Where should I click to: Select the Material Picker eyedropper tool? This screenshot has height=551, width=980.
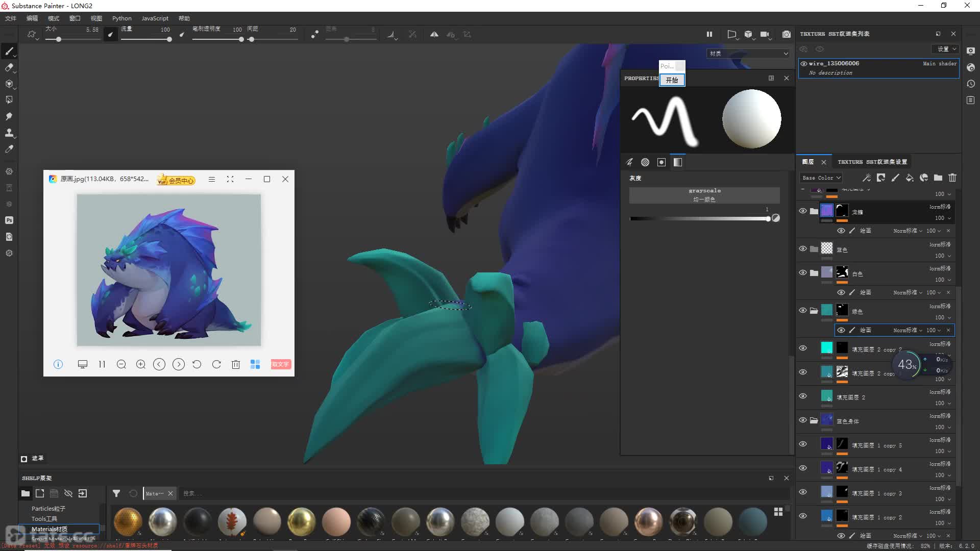coord(9,149)
